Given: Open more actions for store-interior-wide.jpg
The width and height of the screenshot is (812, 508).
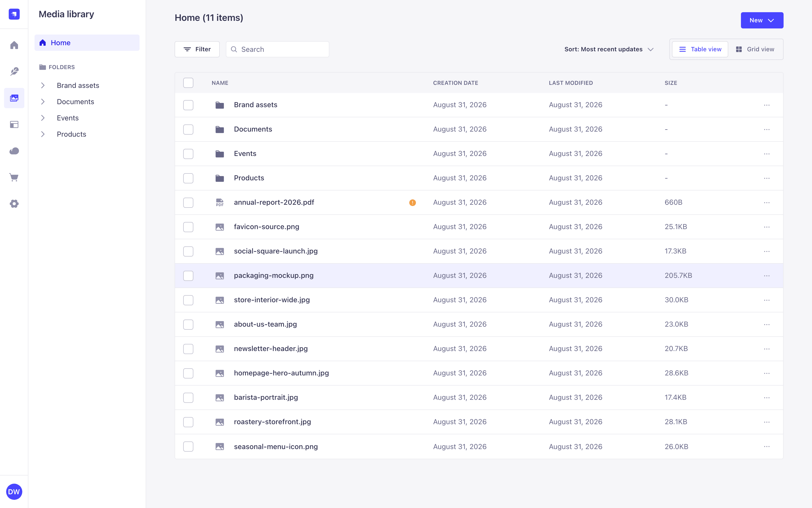Looking at the screenshot, I should (x=767, y=300).
